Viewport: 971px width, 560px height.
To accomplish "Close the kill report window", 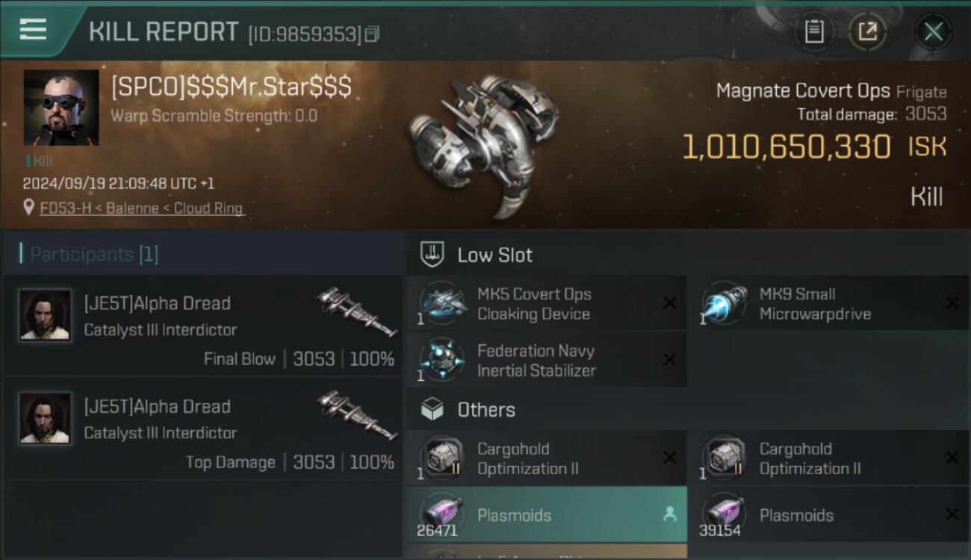I will [x=933, y=32].
